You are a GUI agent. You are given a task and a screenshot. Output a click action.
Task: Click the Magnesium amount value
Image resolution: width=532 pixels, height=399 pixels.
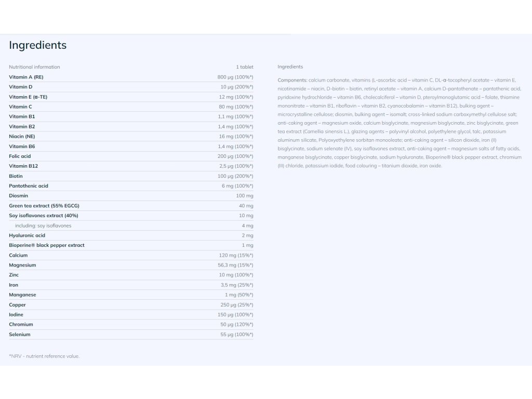[x=235, y=265]
